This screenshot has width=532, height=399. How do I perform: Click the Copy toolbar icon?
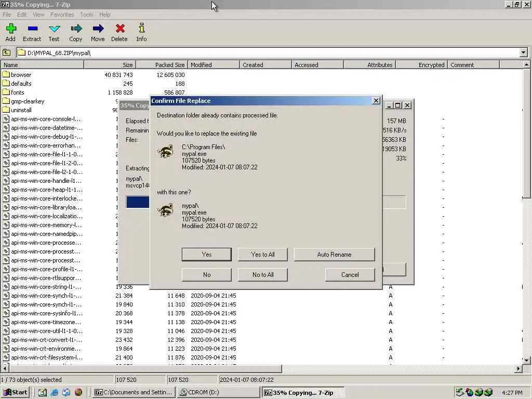tap(76, 29)
